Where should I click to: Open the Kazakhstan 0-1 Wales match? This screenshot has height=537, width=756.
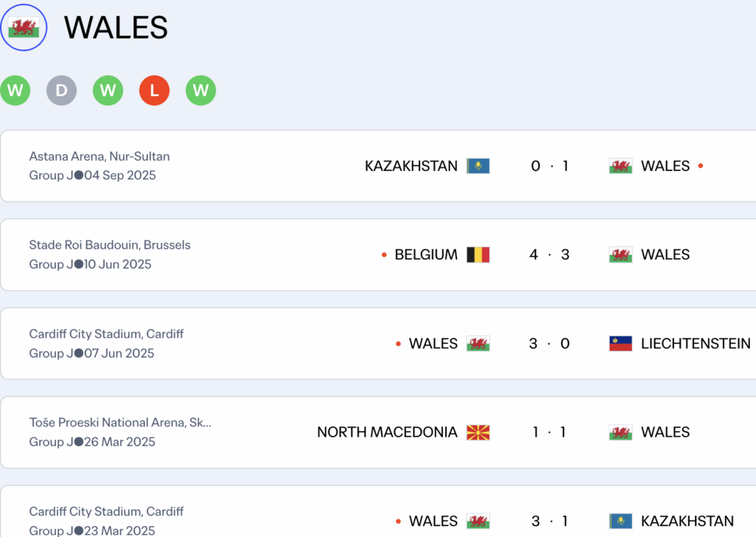[549, 166]
